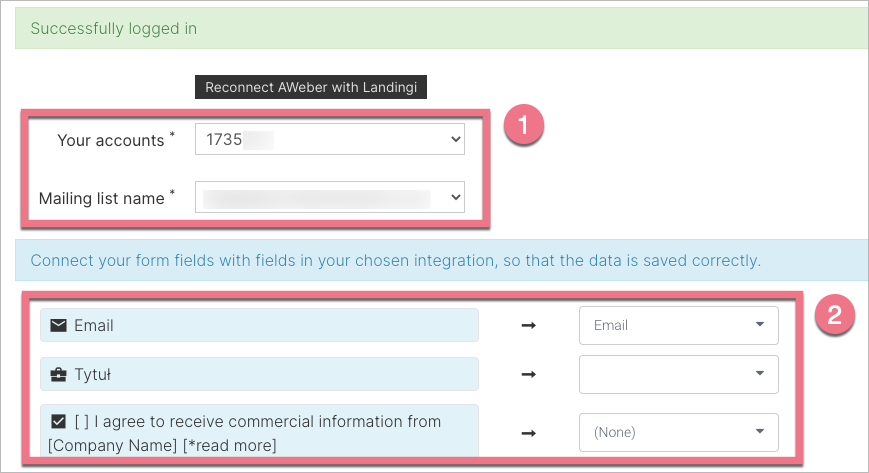The height and width of the screenshot is (473, 869).
Task: Select the Tytuł form field row
Action: tap(259, 375)
